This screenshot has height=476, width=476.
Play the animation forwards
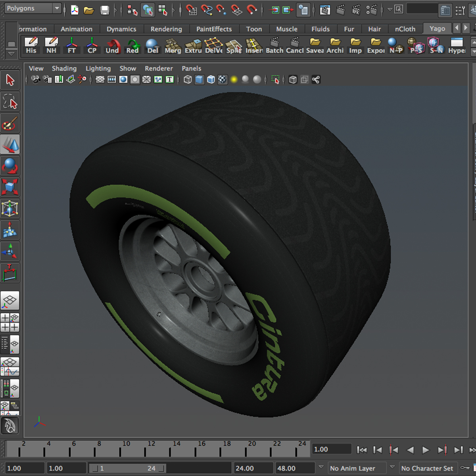pos(426,450)
